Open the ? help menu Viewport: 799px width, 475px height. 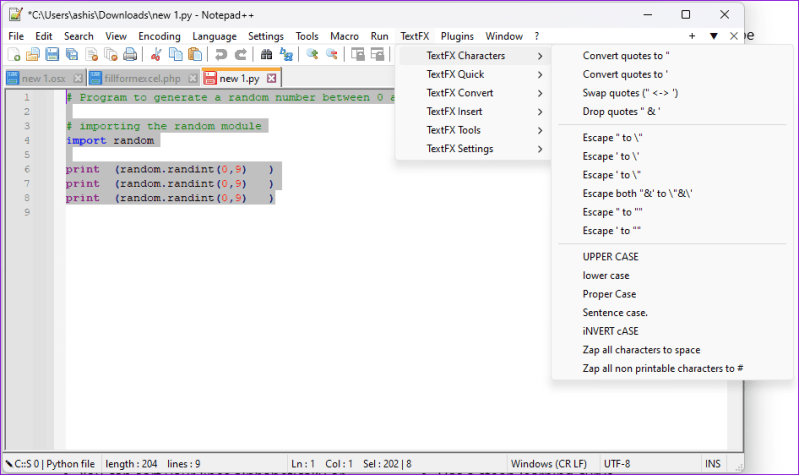536,36
